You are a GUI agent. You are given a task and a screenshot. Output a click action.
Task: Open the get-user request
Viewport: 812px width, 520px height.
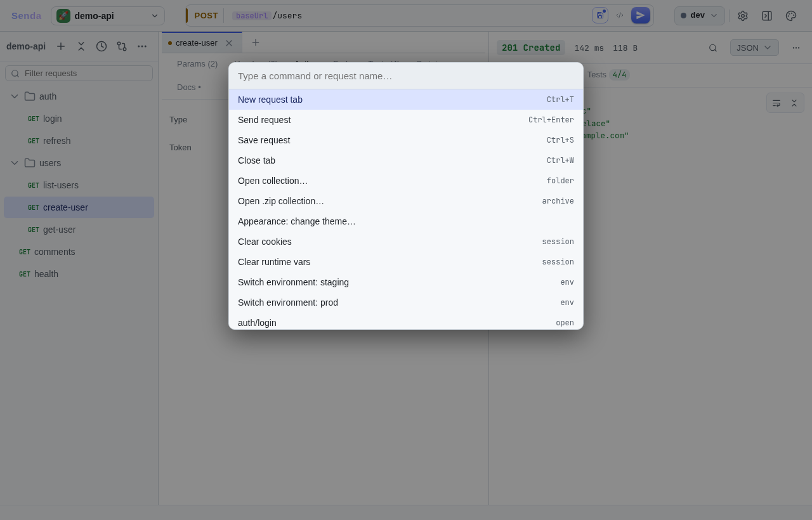tap(79, 230)
